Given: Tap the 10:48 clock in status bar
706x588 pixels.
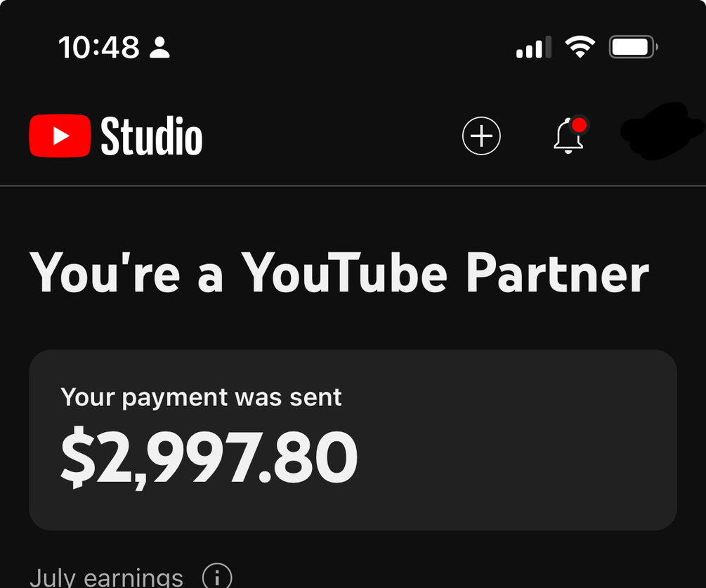Looking at the screenshot, I should [x=99, y=47].
